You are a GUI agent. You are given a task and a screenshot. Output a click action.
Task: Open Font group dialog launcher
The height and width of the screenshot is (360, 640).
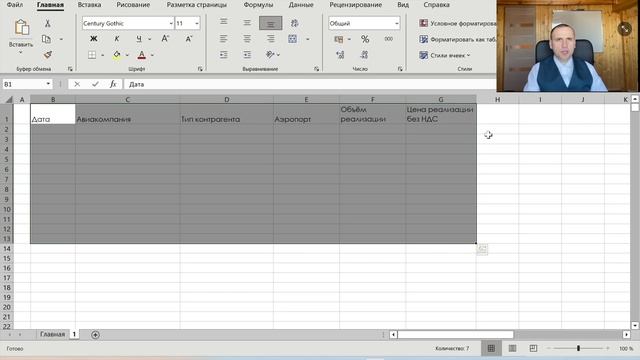coord(200,69)
